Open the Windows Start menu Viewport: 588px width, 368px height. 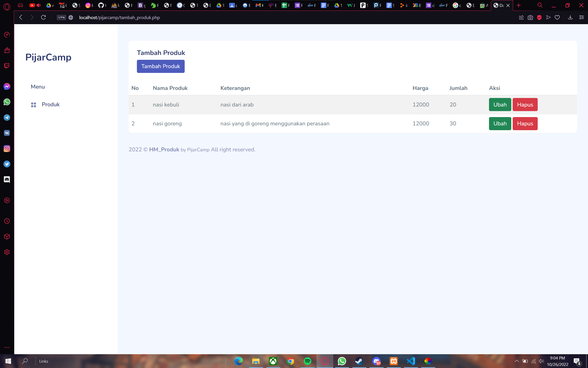coord(8,361)
